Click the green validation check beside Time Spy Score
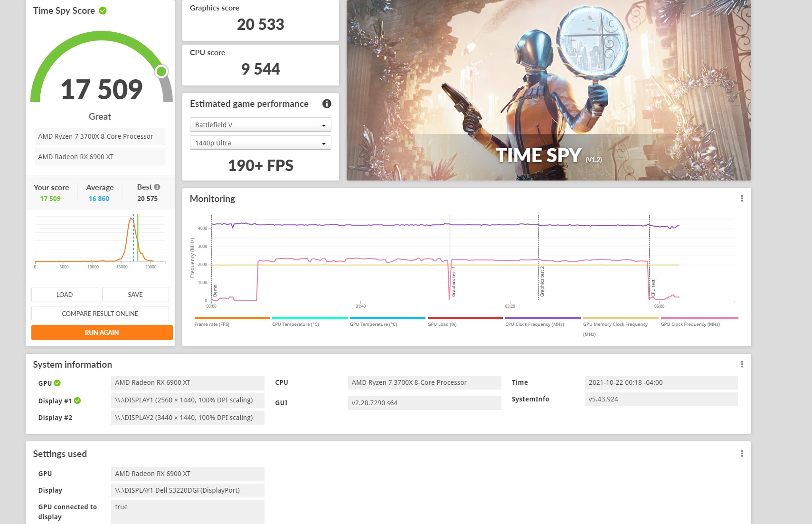The image size is (812, 524). pyautogui.click(x=103, y=10)
